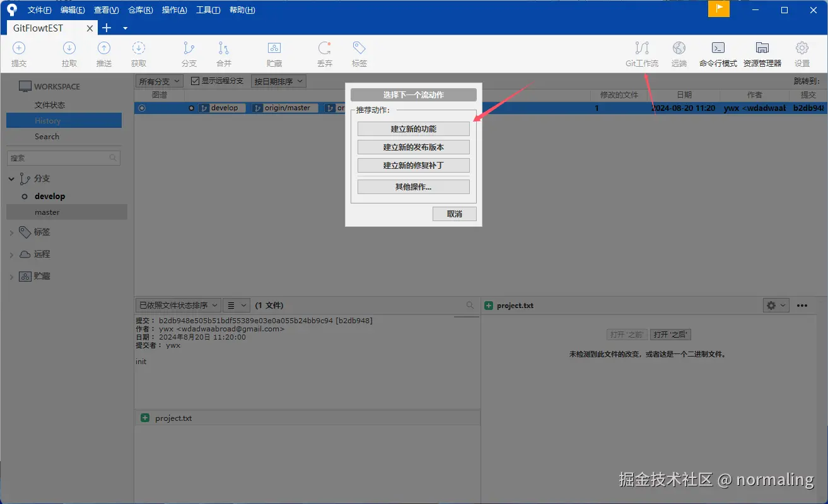
Task: Close the GitFlowtEST tab
Action: coord(90,28)
